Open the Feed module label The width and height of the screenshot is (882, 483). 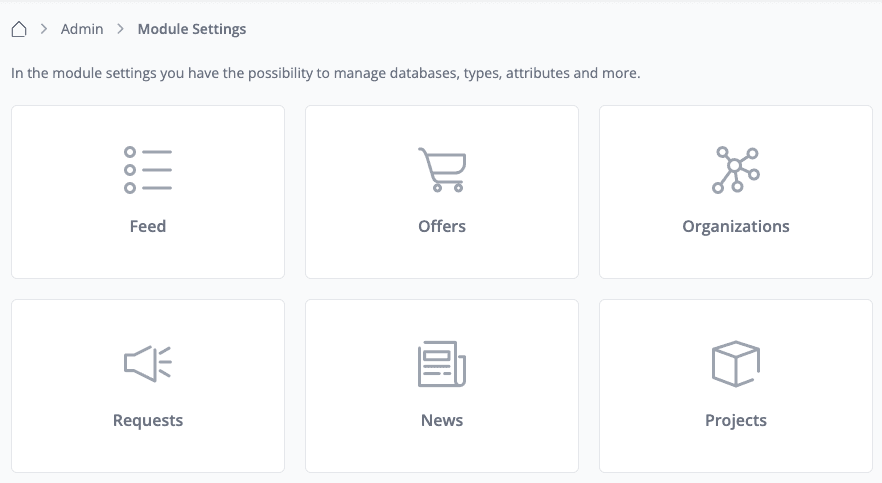coord(148,226)
